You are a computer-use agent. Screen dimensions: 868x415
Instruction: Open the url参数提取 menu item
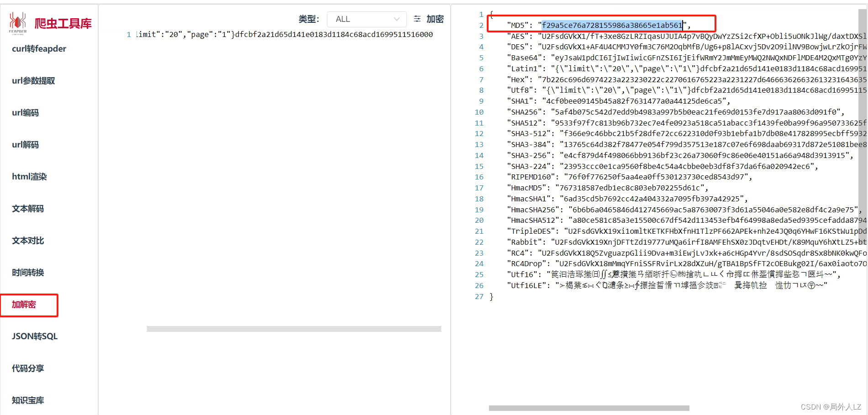(x=33, y=81)
